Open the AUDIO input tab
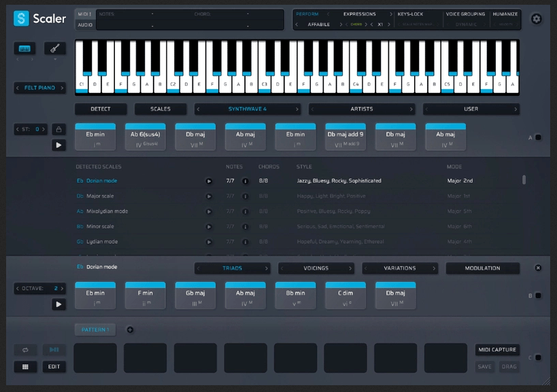 point(85,25)
